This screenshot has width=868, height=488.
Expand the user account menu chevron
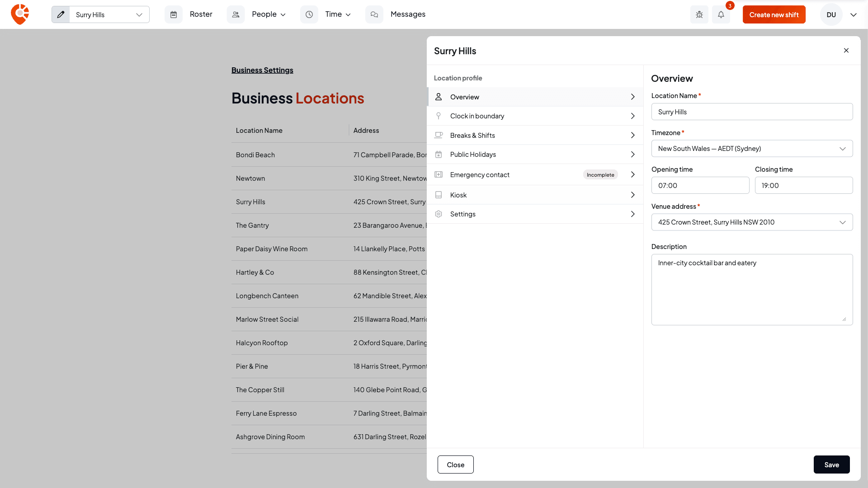click(854, 14)
